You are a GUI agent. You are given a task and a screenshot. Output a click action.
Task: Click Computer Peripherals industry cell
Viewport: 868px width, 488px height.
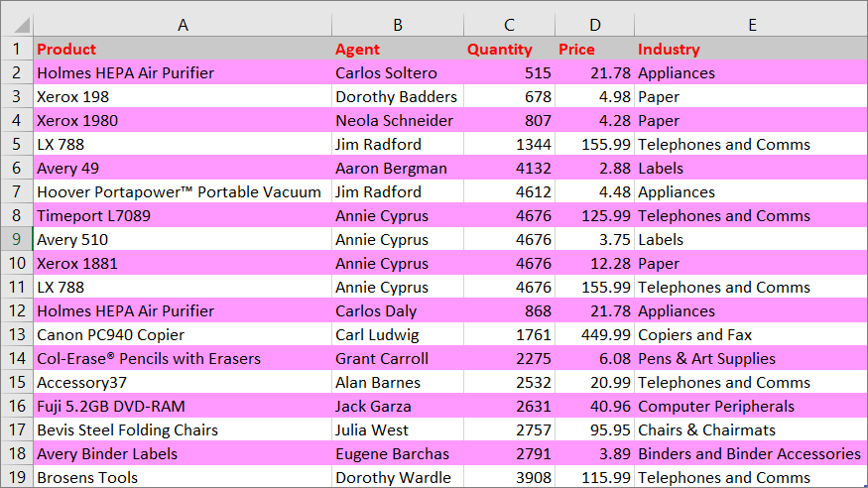click(751, 406)
